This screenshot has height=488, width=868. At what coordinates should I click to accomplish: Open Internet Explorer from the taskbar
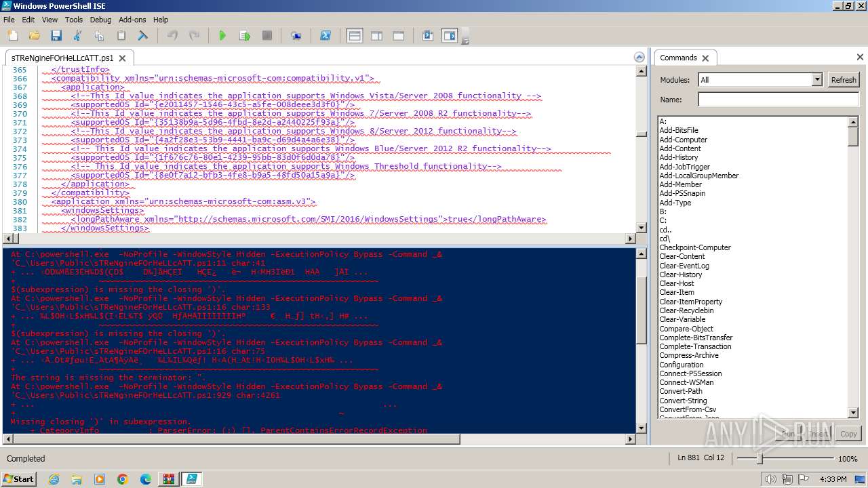click(54, 479)
